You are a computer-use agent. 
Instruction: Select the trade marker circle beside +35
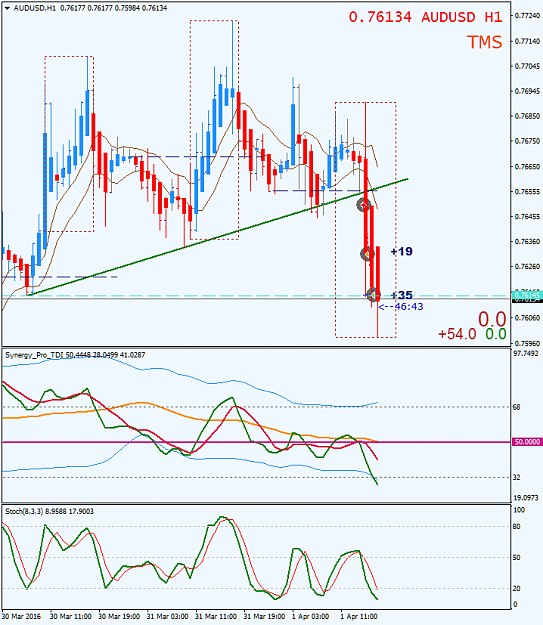pyautogui.click(x=373, y=295)
